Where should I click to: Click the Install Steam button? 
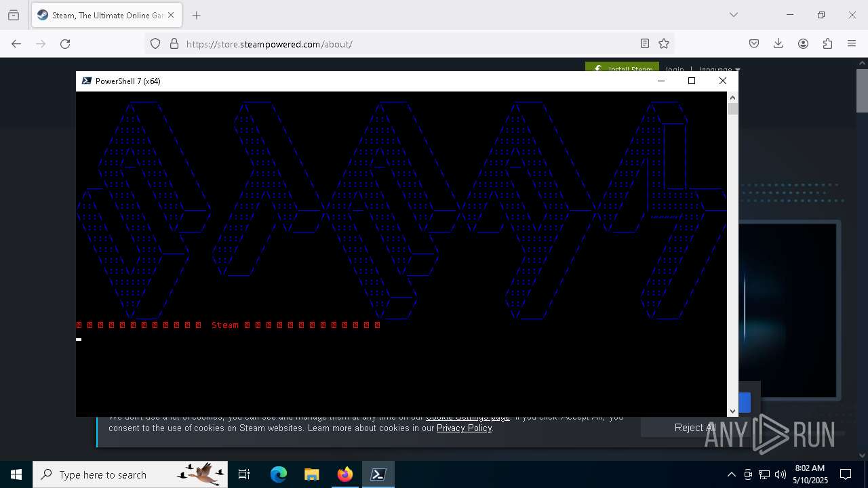coord(622,67)
